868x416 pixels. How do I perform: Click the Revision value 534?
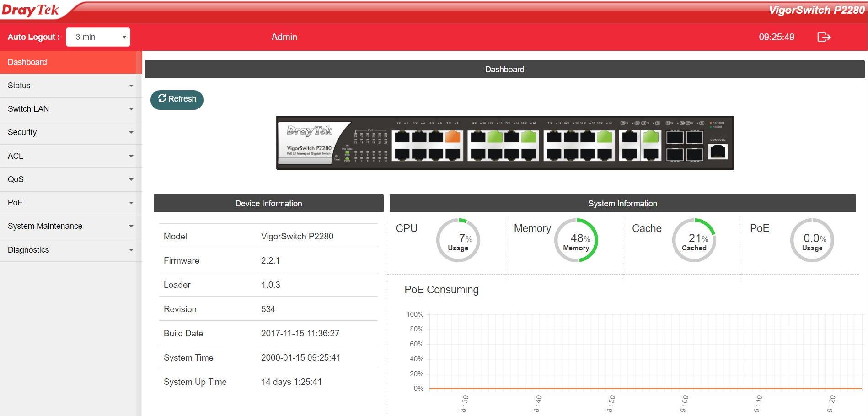268,309
